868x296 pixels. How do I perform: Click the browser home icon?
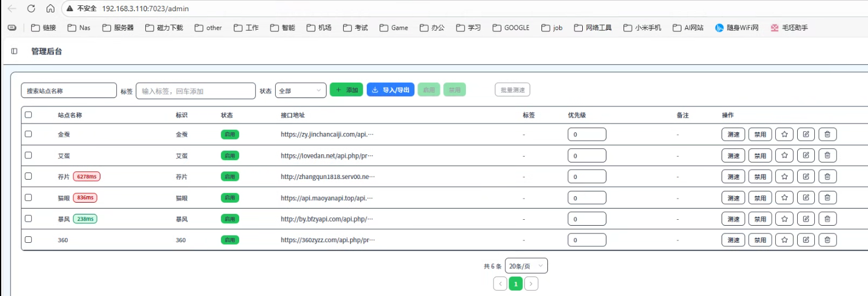[50, 9]
